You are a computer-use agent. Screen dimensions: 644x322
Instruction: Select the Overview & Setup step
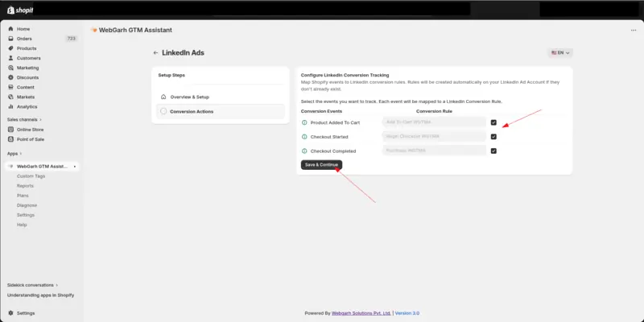221,97
